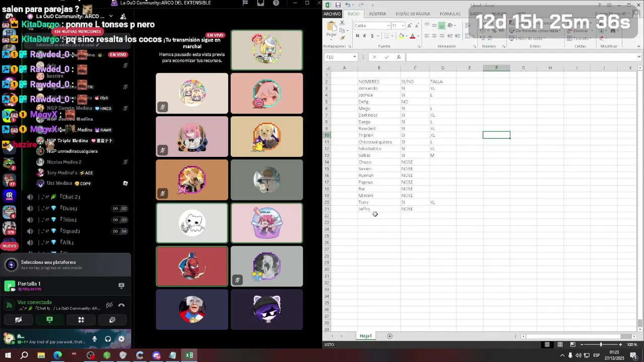The image size is (644, 362).
Task: Toggle italic K formatting
Action: (x=365, y=36)
